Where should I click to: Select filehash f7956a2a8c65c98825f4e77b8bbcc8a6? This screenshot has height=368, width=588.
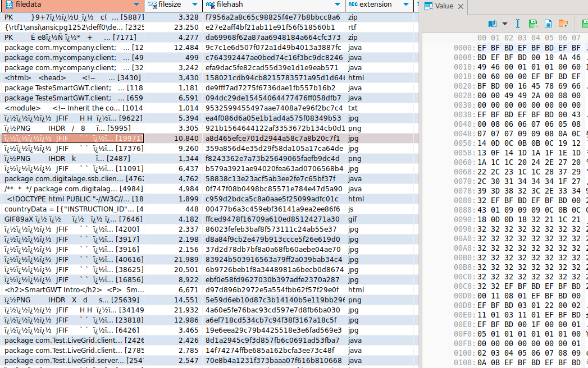pyautogui.click(x=274, y=17)
